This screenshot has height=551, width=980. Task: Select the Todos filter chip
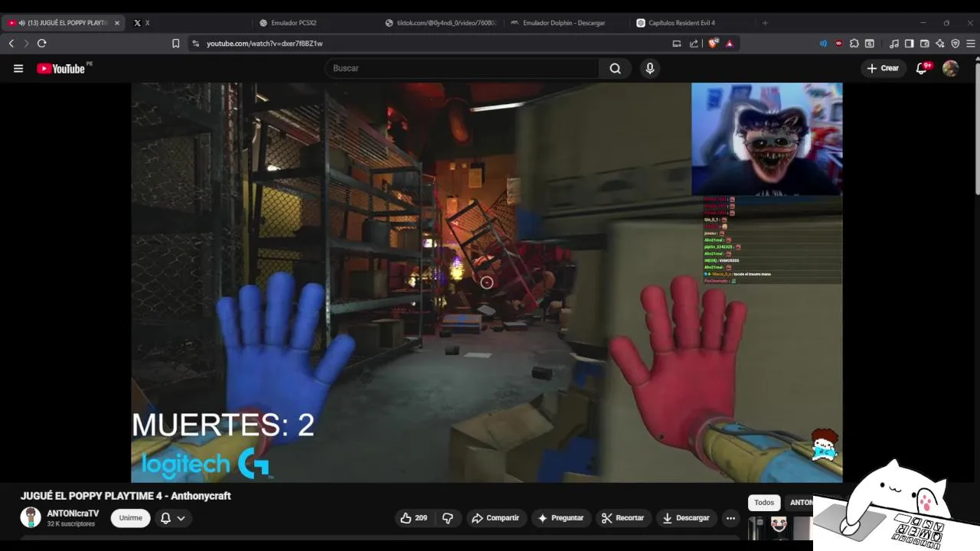click(764, 503)
